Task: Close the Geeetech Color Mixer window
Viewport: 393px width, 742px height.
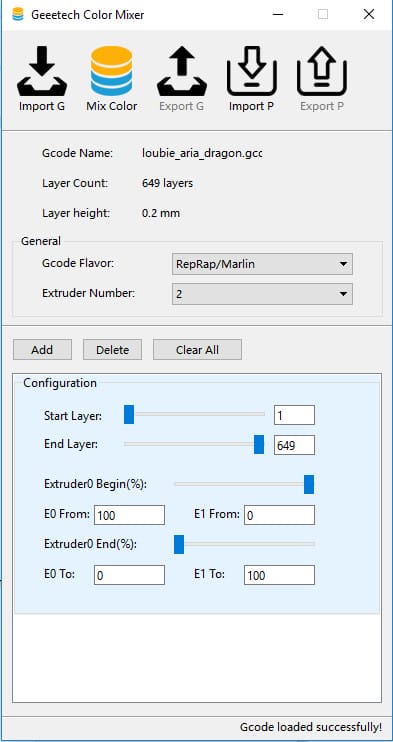Action: [369, 15]
